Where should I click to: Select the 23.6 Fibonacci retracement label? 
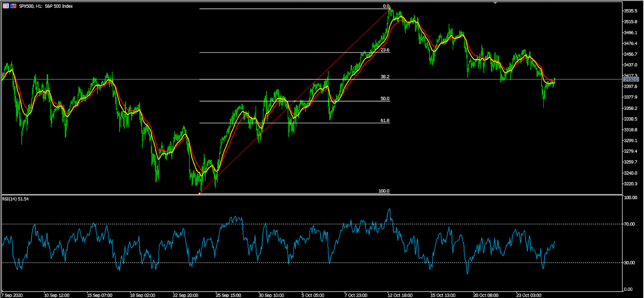tap(386, 50)
